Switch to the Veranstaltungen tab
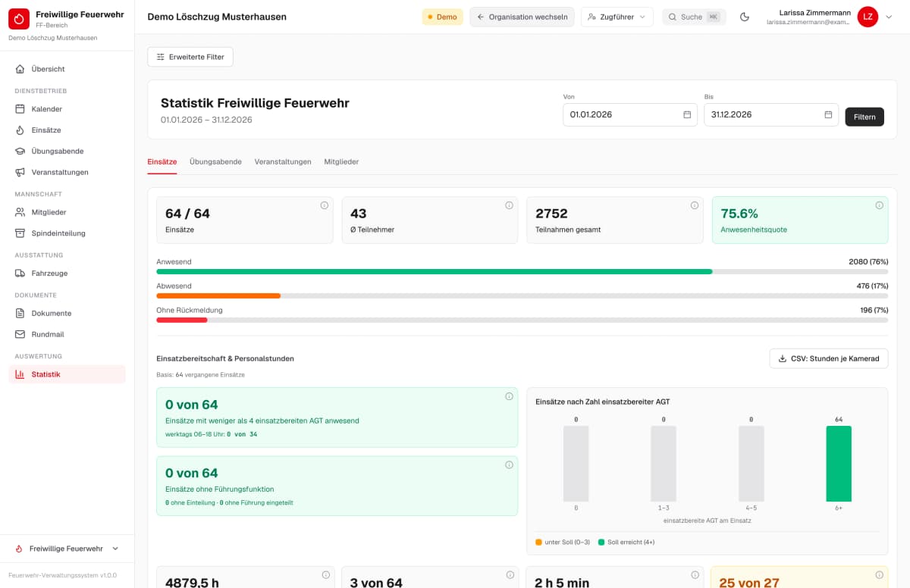 (283, 161)
